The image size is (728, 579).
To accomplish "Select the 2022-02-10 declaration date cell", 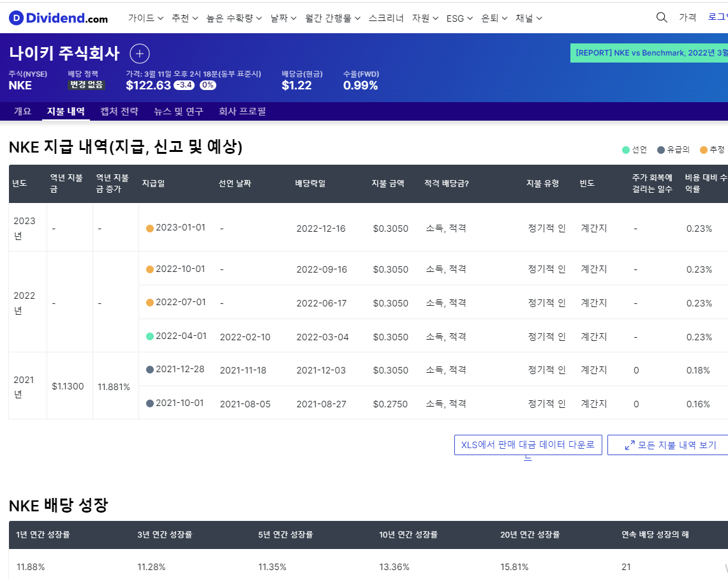I will [245, 337].
